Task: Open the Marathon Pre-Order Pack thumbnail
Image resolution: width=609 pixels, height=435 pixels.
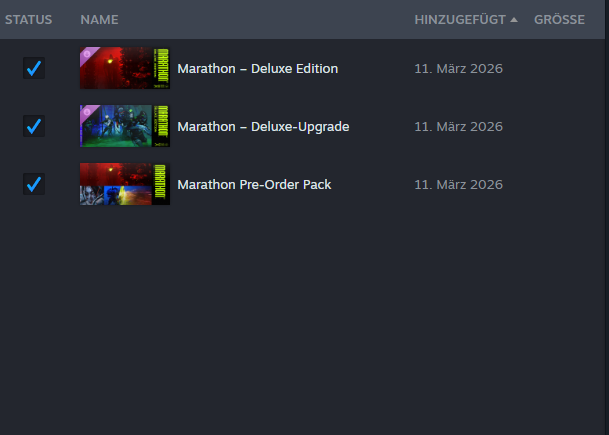Action: (125, 184)
